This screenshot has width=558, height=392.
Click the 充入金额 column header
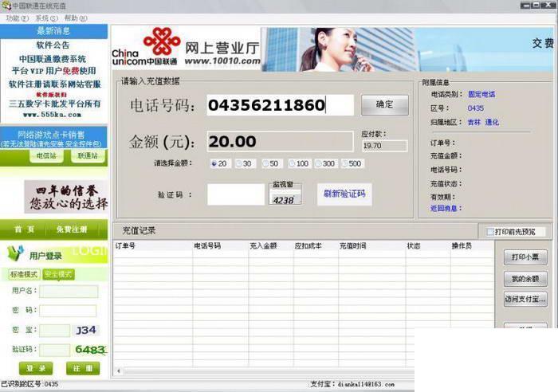tap(271, 246)
